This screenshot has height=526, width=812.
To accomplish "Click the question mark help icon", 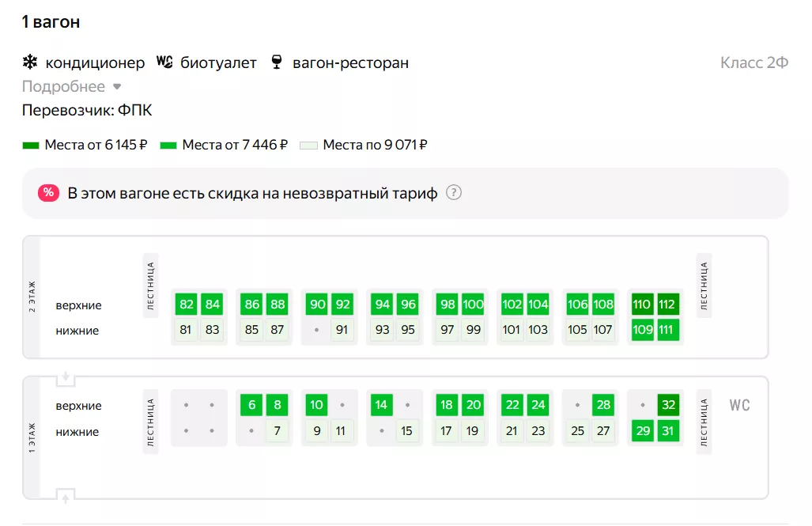I will [453, 193].
